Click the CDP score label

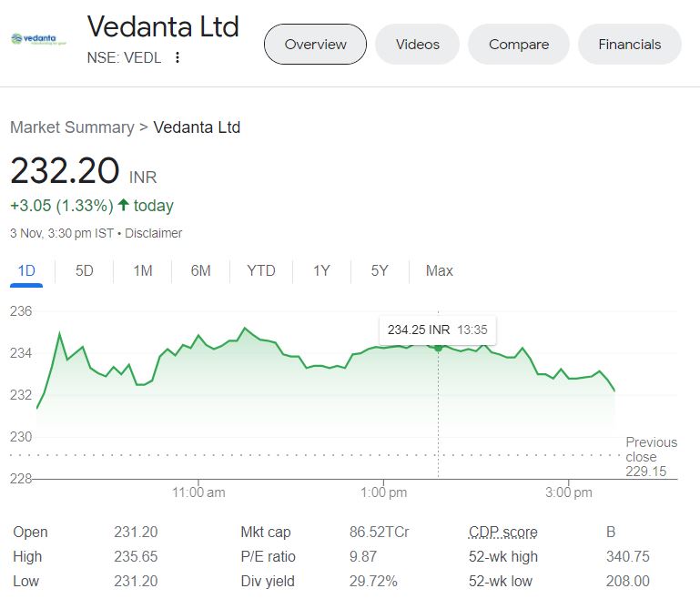tap(502, 533)
